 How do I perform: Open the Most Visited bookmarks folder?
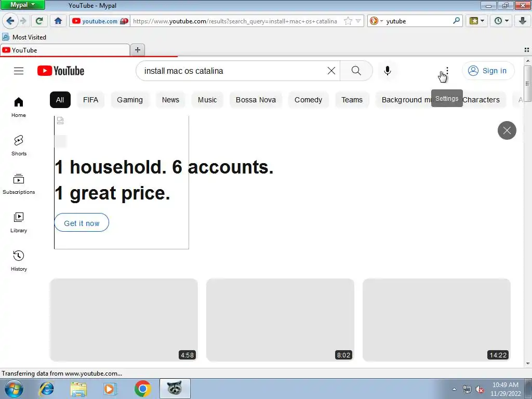24,37
